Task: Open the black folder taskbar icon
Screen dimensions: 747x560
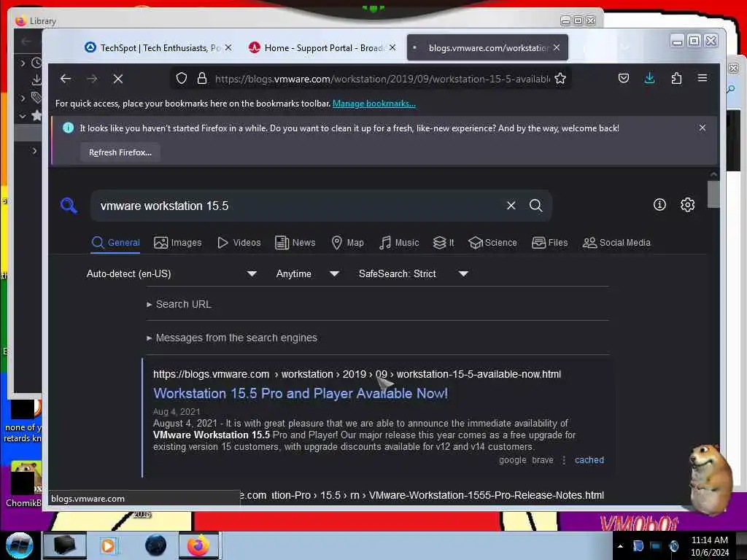Action: point(65,545)
